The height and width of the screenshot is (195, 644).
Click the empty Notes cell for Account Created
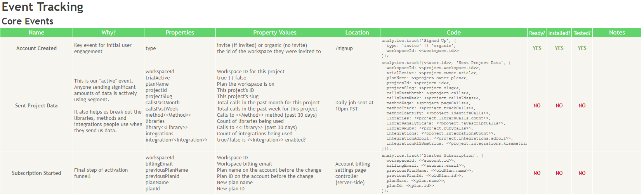pyautogui.click(x=617, y=48)
